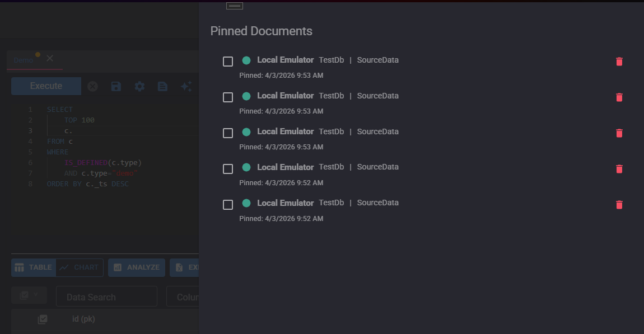Check the first pinned document checkbox
The width and height of the screenshot is (644, 334).
coord(227,62)
